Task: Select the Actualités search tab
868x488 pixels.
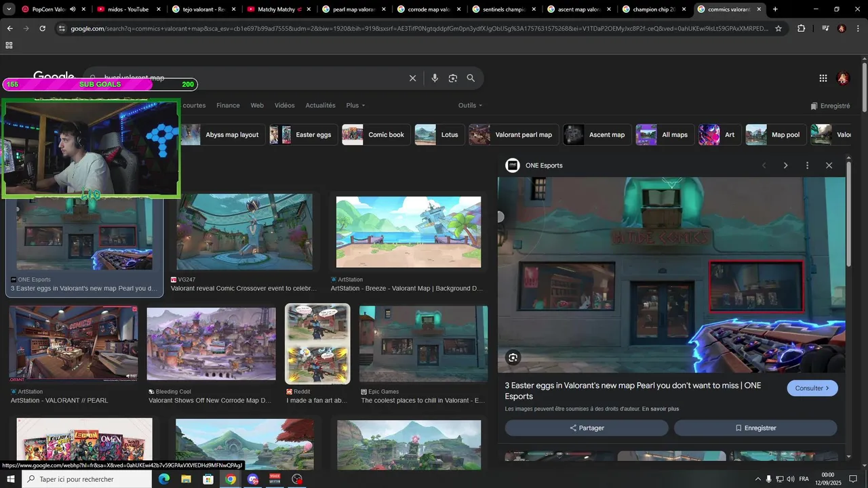Action: (321, 106)
